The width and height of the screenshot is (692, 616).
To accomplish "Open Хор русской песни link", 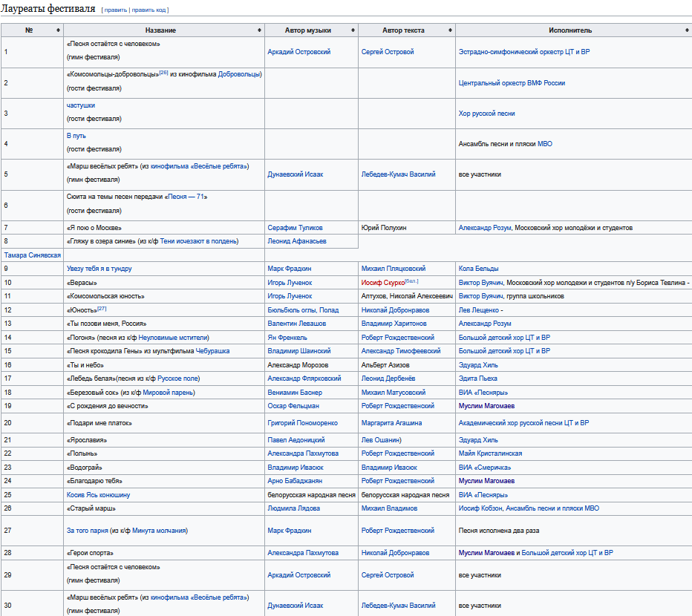I will pos(486,114).
